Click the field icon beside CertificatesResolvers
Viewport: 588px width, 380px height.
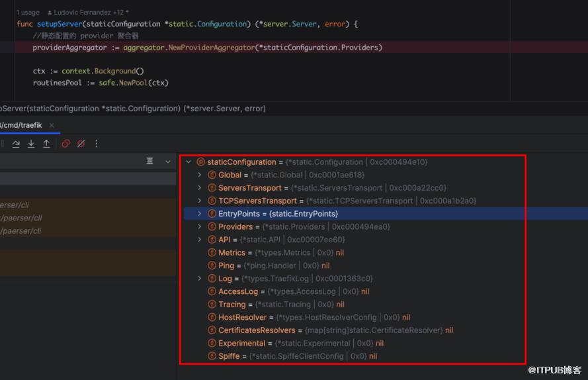pyautogui.click(x=212, y=330)
